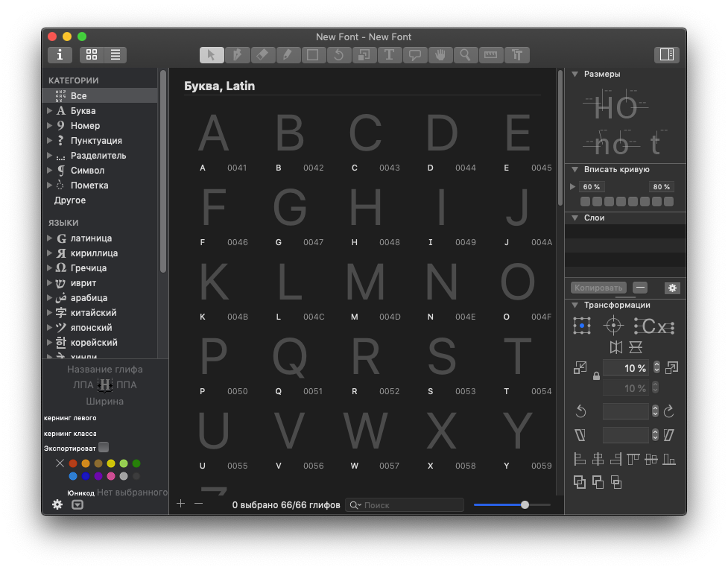Select the Text tool
Viewport: 728px width, 570px height.
point(389,54)
